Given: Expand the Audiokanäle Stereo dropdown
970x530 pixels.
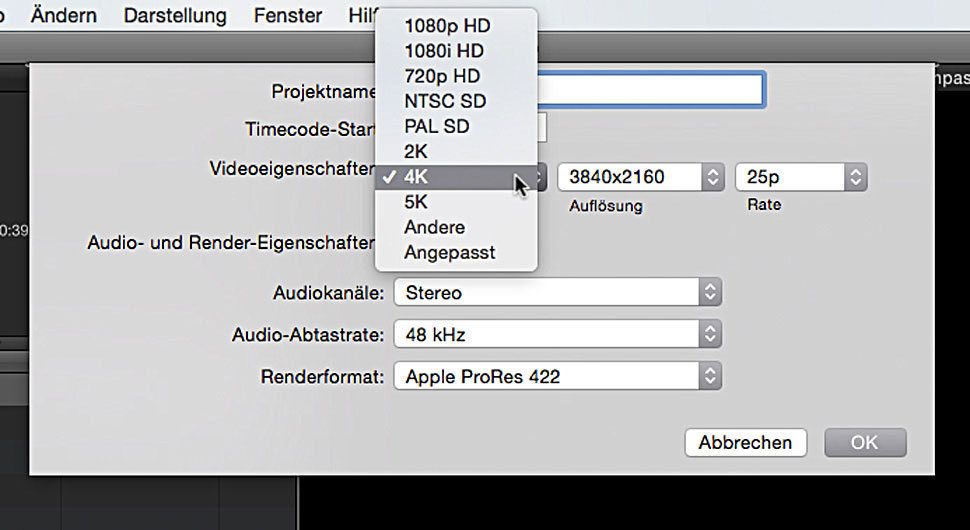Looking at the screenshot, I should (x=557, y=293).
